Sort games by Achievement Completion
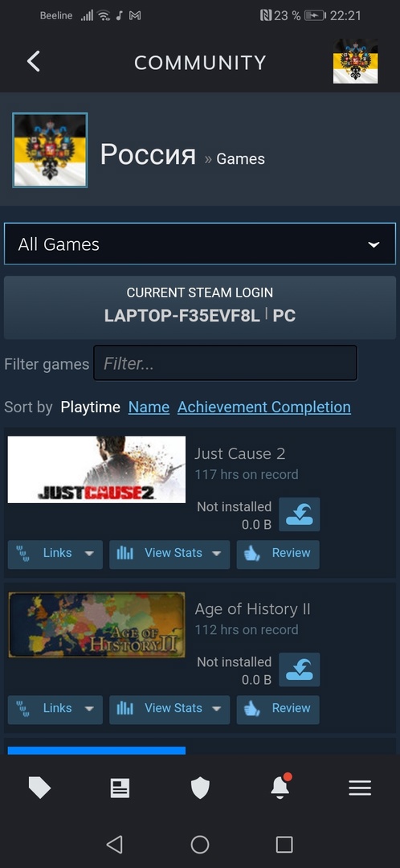Viewport: 400px width, 868px height. [264, 407]
